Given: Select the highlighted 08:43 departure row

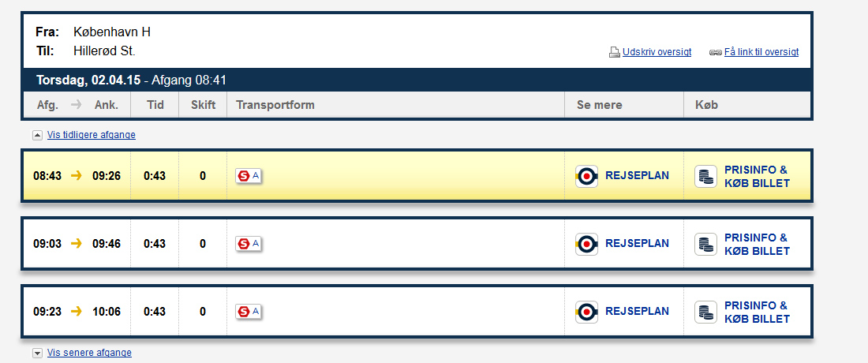Looking at the screenshot, I should pyautogui.click(x=417, y=176).
